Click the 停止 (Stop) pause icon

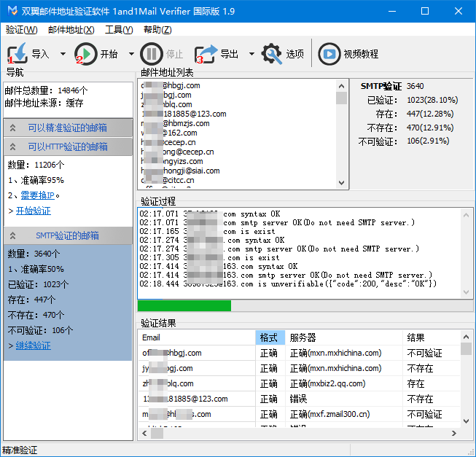[152, 53]
